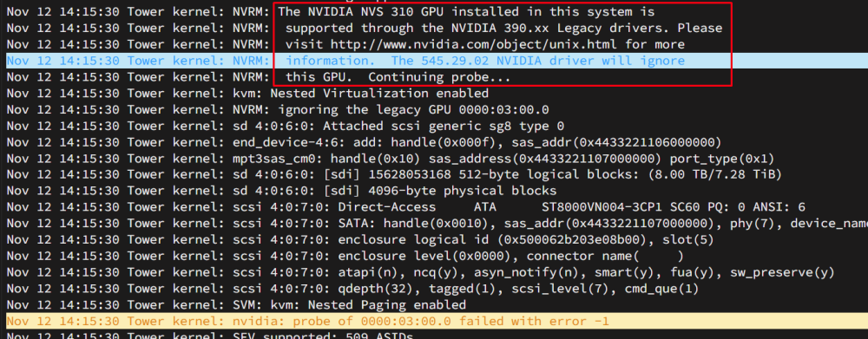
Task: Click the highlighted blue log line about 545.29.02 driver
Action: 434,61
